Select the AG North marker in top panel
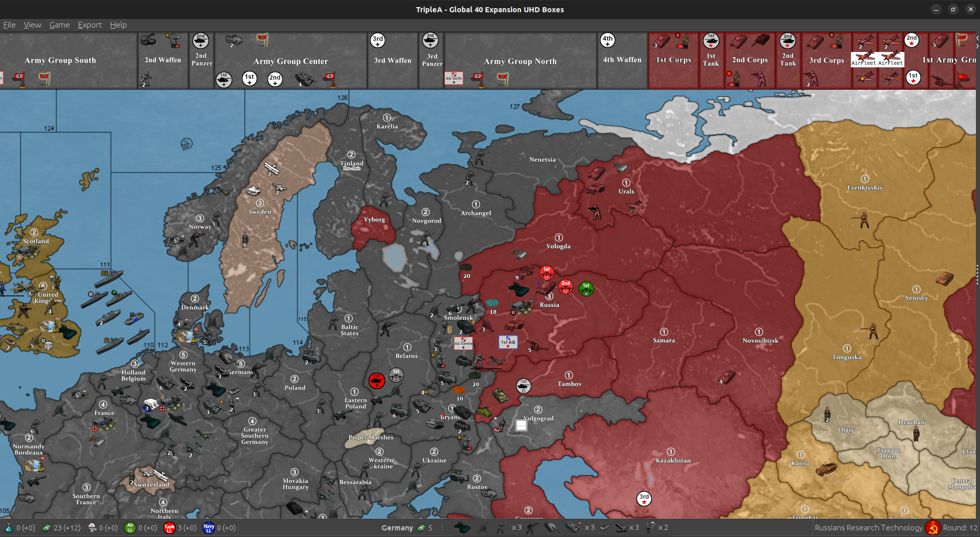Screen dimensions: 980x537 (x=454, y=78)
